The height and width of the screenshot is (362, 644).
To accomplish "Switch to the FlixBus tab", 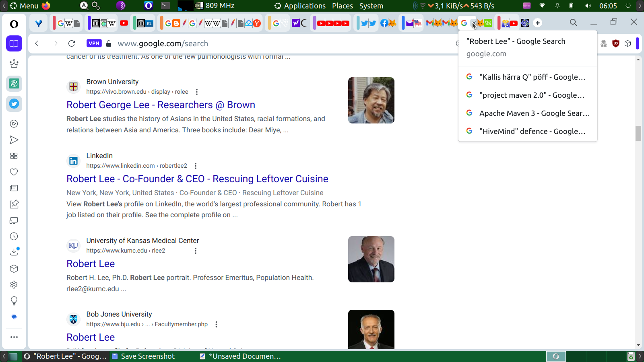I will 488,23.
